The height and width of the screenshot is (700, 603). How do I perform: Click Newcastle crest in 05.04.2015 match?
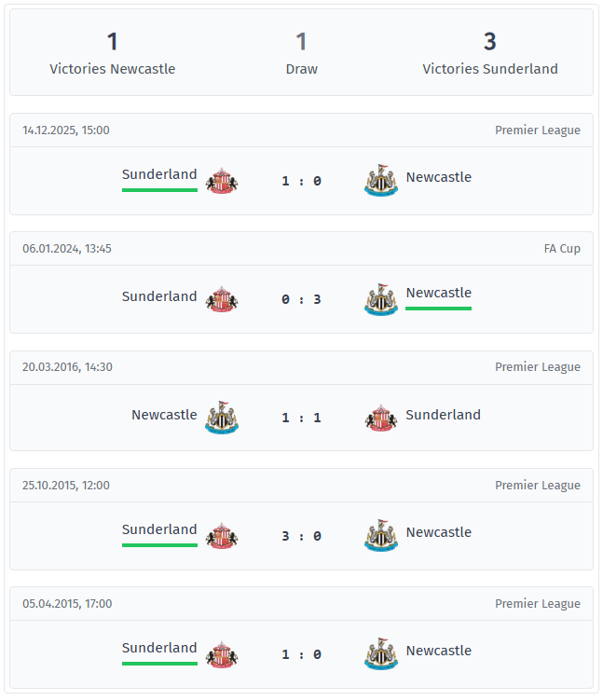tap(380, 653)
